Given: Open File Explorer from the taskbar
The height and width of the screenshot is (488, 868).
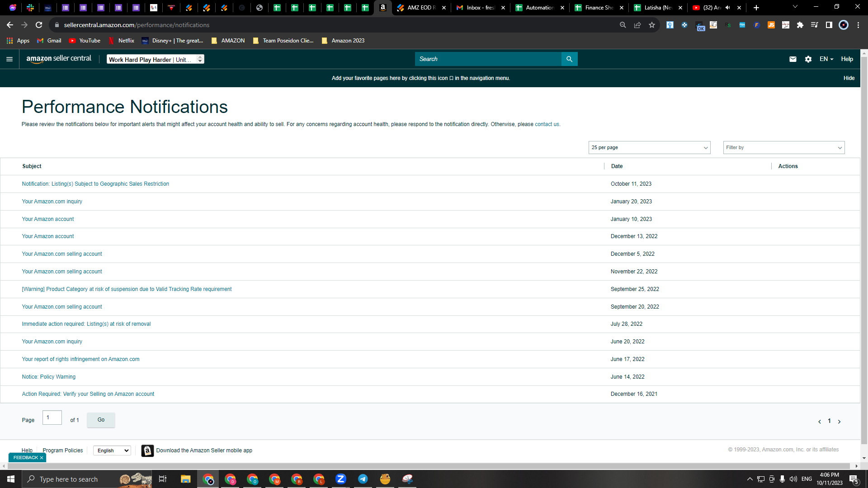Looking at the screenshot, I should [x=186, y=479].
